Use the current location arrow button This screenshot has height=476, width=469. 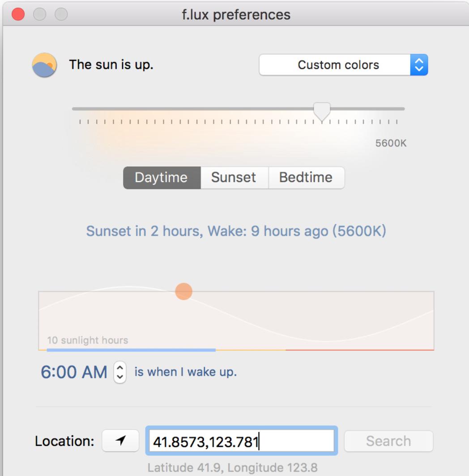pos(120,442)
